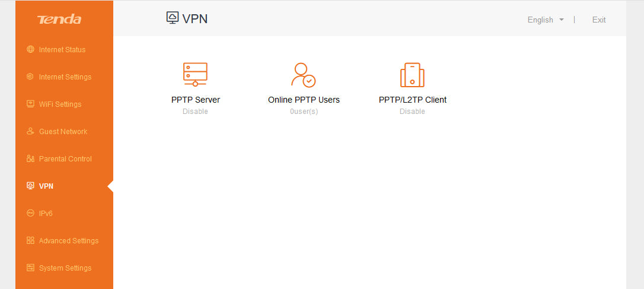Click the language dropdown arrow
Image resolution: width=644 pixels, height=289 pixels.
[x=561, y=20]
